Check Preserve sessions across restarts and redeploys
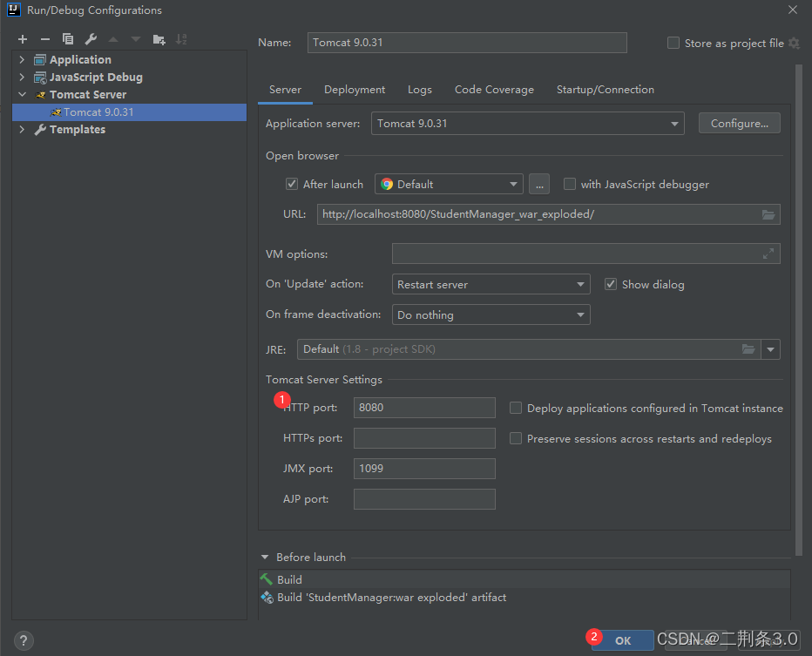Image resolution: width=812 pixels, height=656 pixels. pyautogui.click(x=515, y=438)
